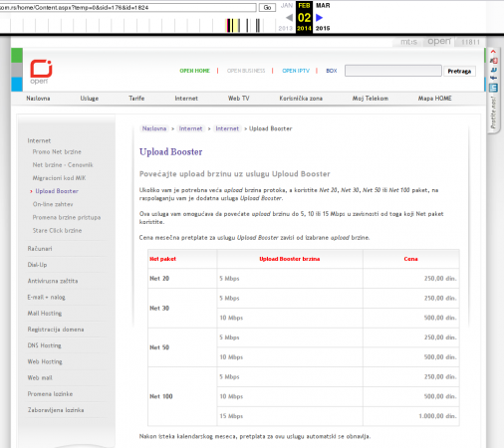Collapse the follow-us panel with red arrow
This screenshot has height=448, width=504.
point(493,52)
